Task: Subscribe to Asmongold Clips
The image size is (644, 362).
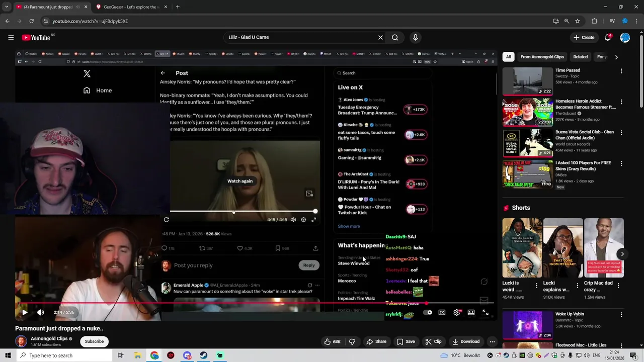Action: 94,341
